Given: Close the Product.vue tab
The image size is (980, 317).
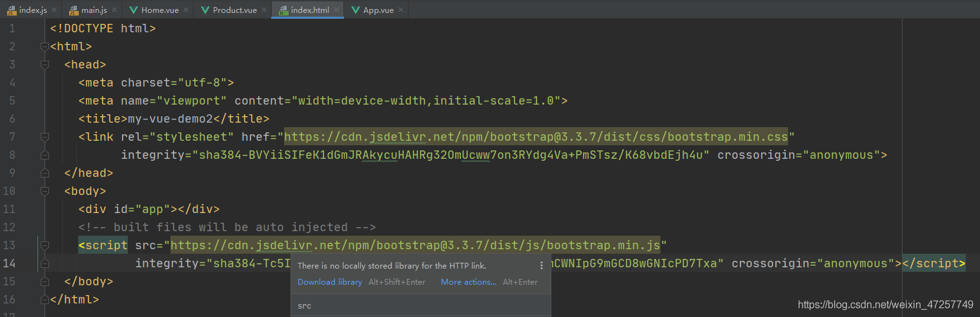Looking at the screenshot, I should [x=264, y=10].
